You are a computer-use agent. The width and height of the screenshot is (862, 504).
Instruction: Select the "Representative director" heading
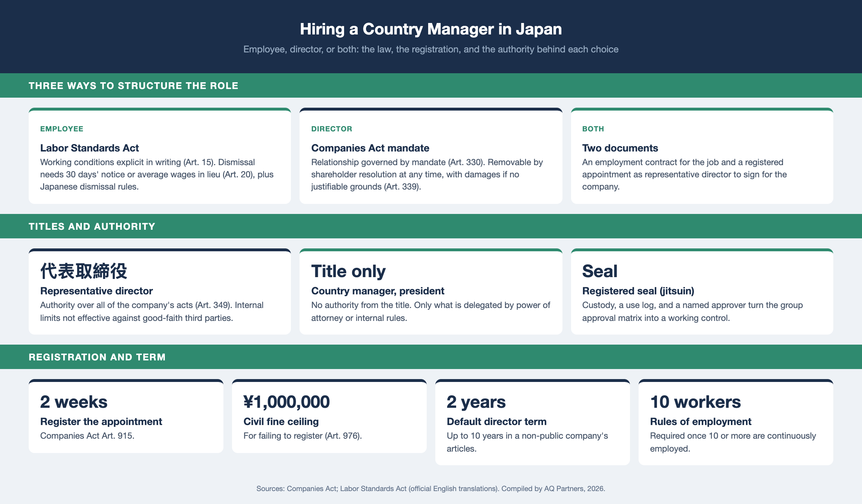pos(96,291)
